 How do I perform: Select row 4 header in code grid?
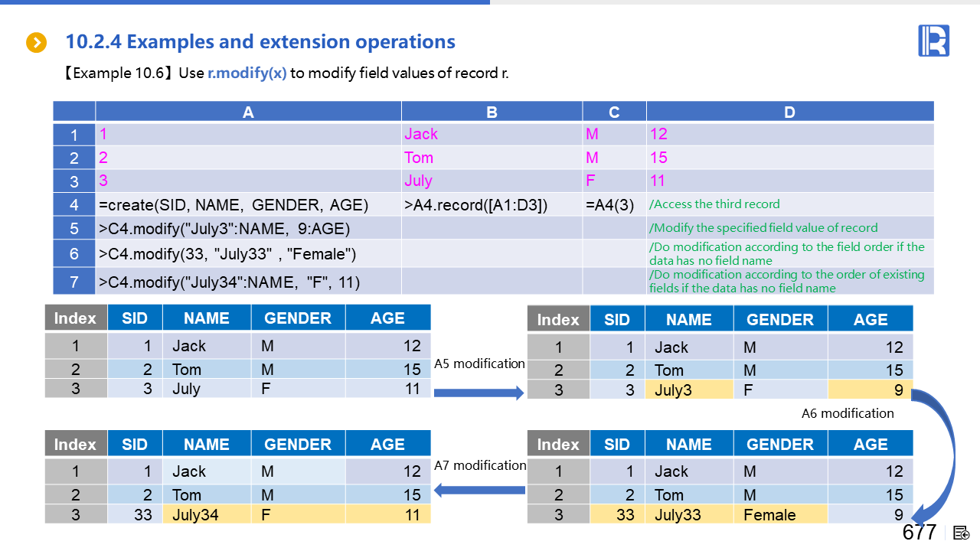(x=74, y=205)
